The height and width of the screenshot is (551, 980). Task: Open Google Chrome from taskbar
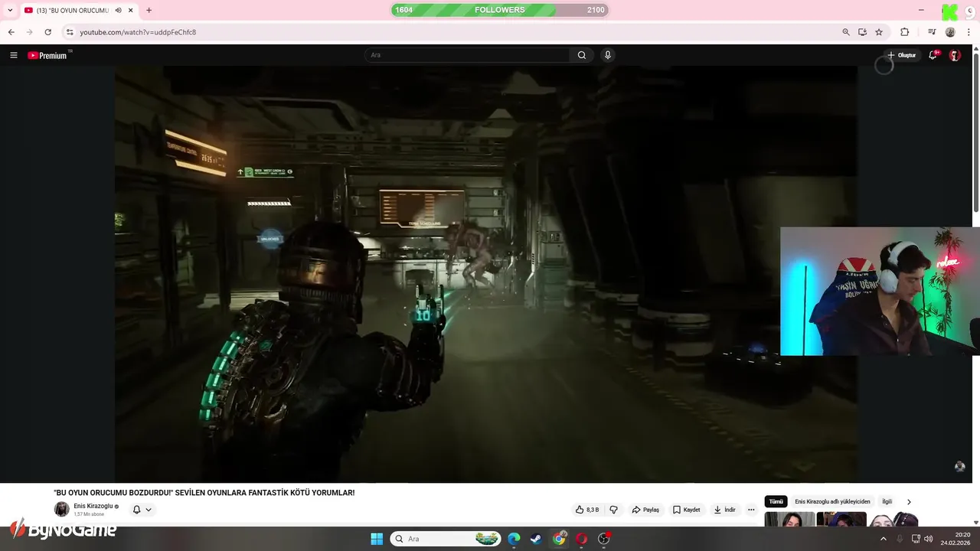point(559,539)
